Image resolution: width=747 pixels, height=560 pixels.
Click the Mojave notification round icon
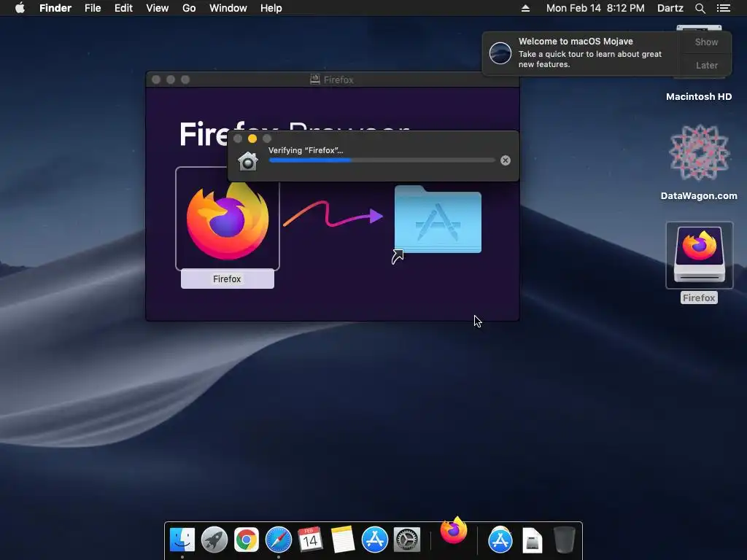tap(500, 52)
